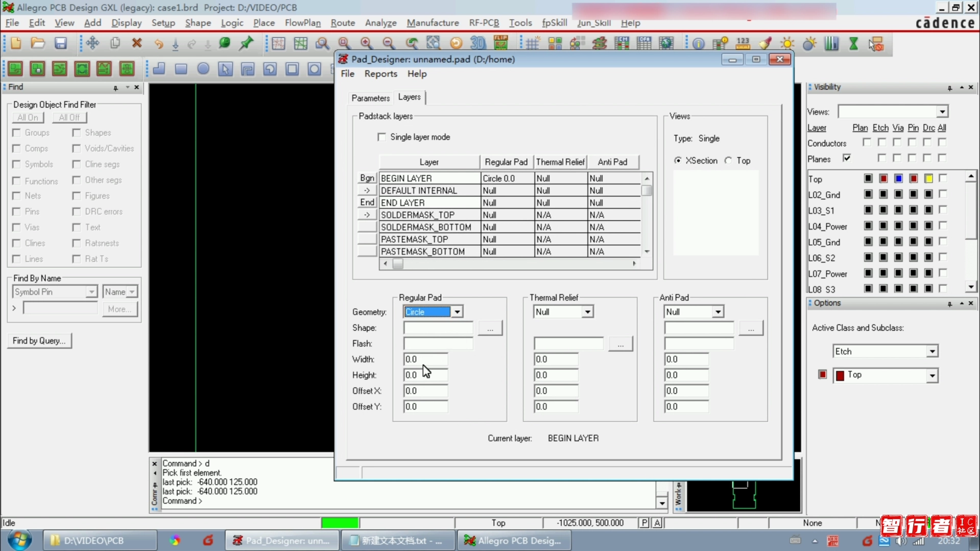The width and height of the screenshot is (980, 551).
Task: Open the Active Class Etch dropdown
Action: coord(932,352)
